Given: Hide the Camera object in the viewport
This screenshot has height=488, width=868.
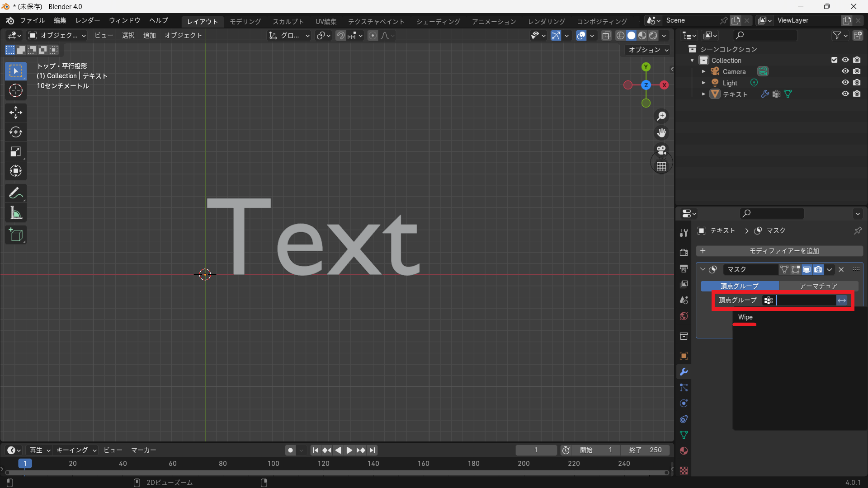Looking at the screenshot, I should point(845,71).
